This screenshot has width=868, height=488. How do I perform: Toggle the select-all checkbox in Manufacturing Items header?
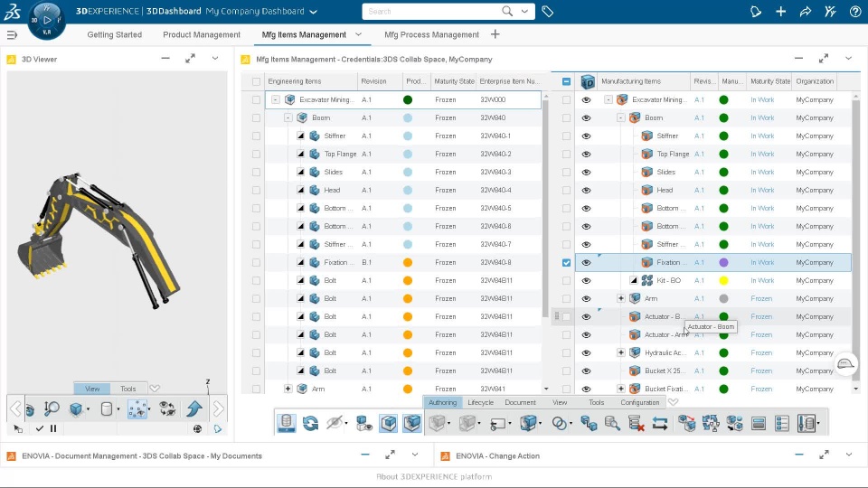(x=566, y=81)
